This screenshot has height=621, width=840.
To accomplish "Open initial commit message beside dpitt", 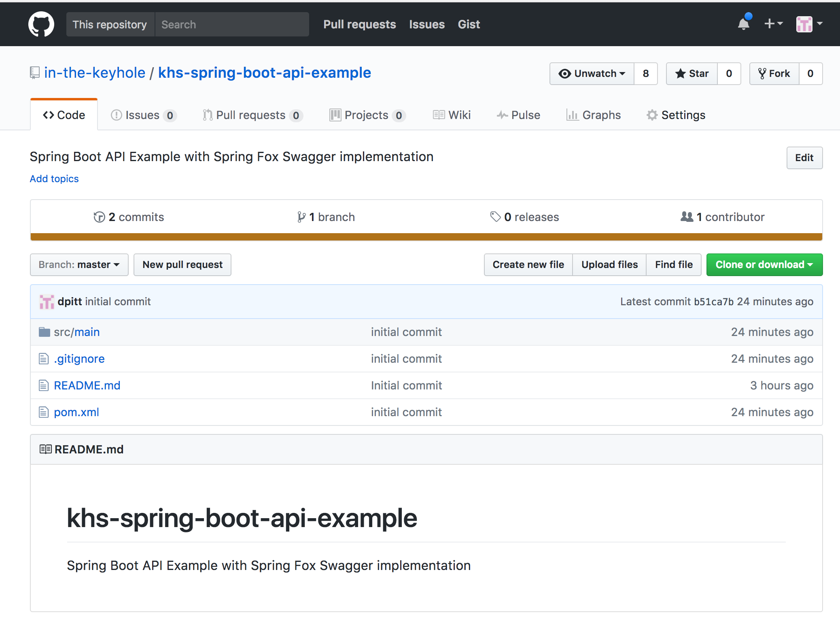I will (118, 302).
